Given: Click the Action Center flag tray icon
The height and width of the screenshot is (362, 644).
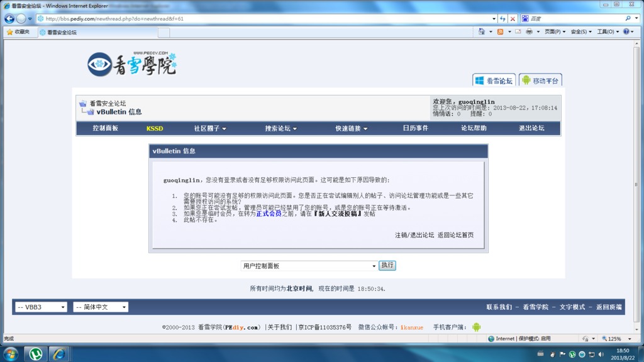Looking at the screenshot, I should [x=562, y=354].
